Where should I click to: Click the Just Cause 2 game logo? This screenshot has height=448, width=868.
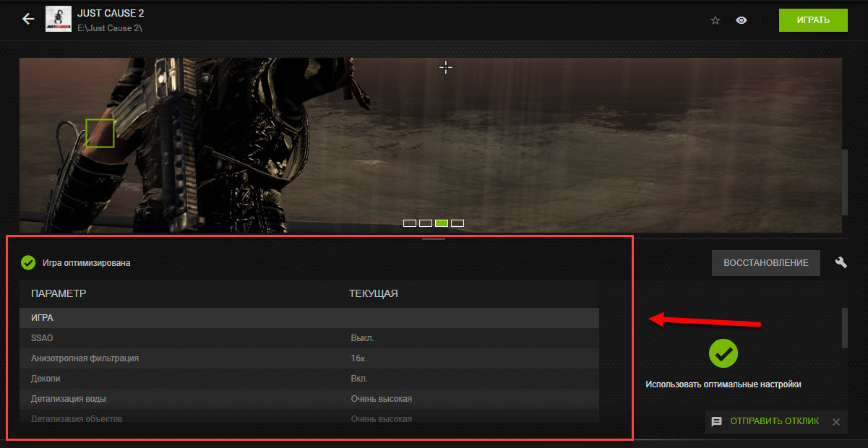pos(58,20)
